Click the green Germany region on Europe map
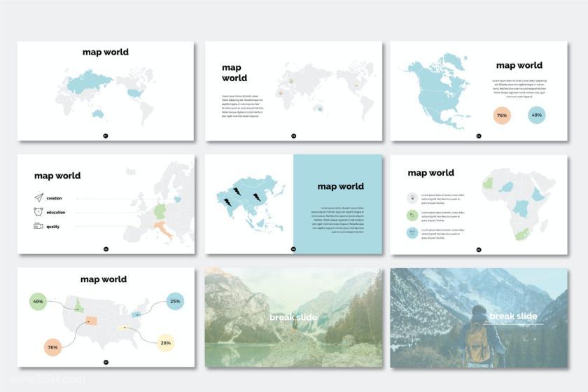588x392 pixels. click(161, 211)
